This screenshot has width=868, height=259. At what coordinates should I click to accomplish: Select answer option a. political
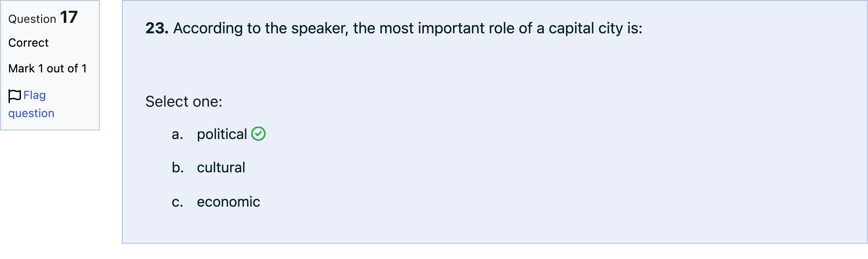pyautogui.click(x=218, y=134)
